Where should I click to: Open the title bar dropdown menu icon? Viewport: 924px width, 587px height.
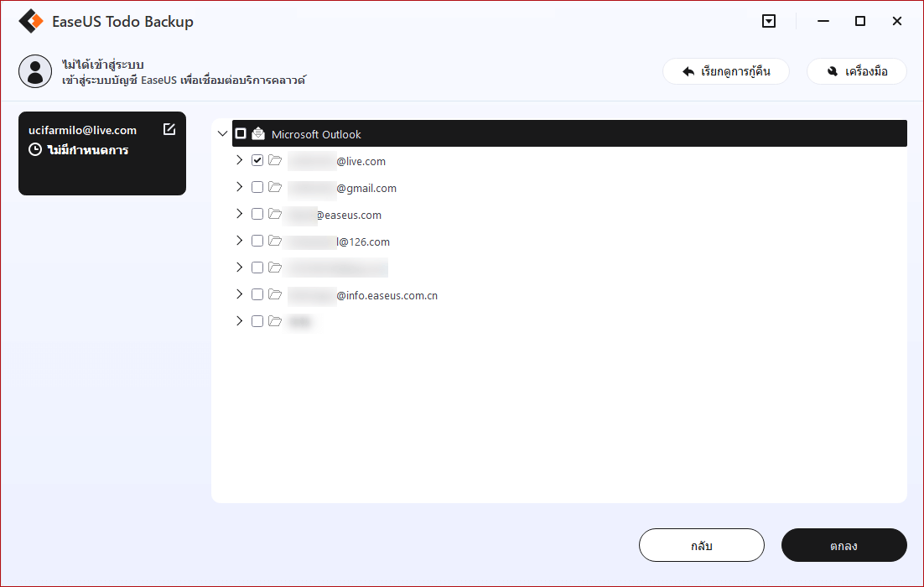(768, 21)
